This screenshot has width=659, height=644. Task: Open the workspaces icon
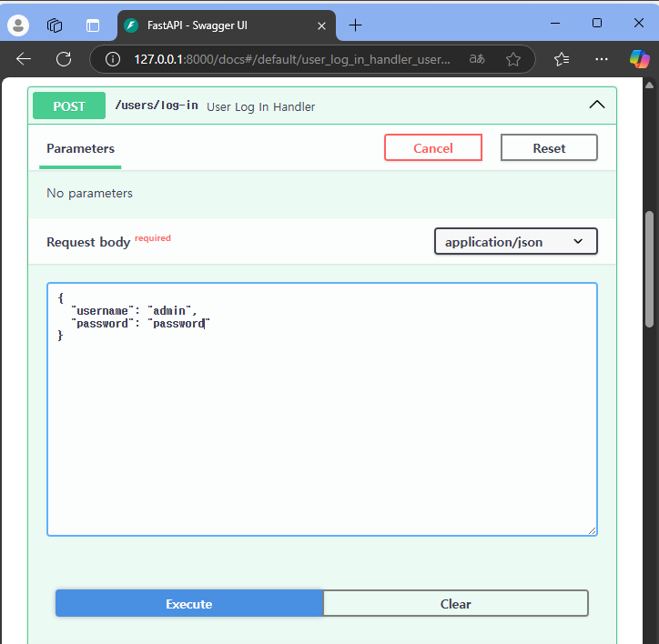click(x=55, y=25)
